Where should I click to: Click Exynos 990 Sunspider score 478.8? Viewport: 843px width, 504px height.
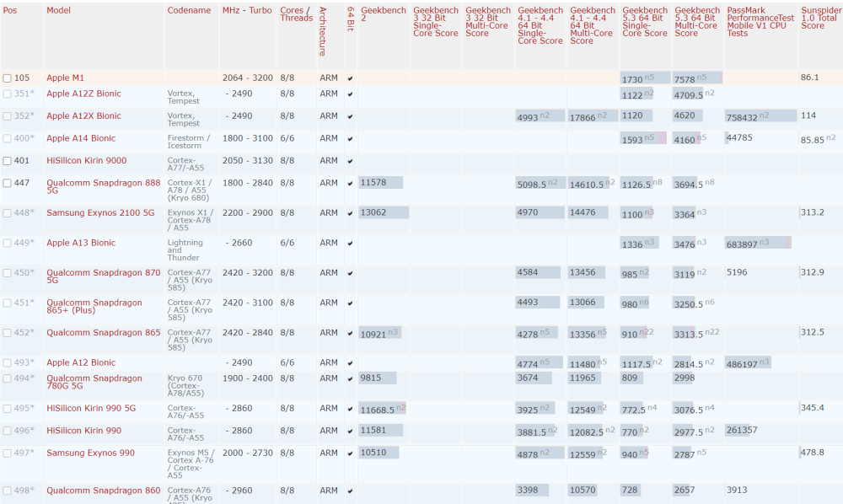813,453
